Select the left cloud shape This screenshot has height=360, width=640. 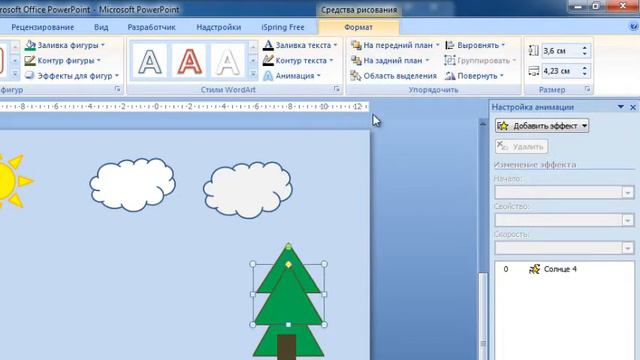[133, 185]
